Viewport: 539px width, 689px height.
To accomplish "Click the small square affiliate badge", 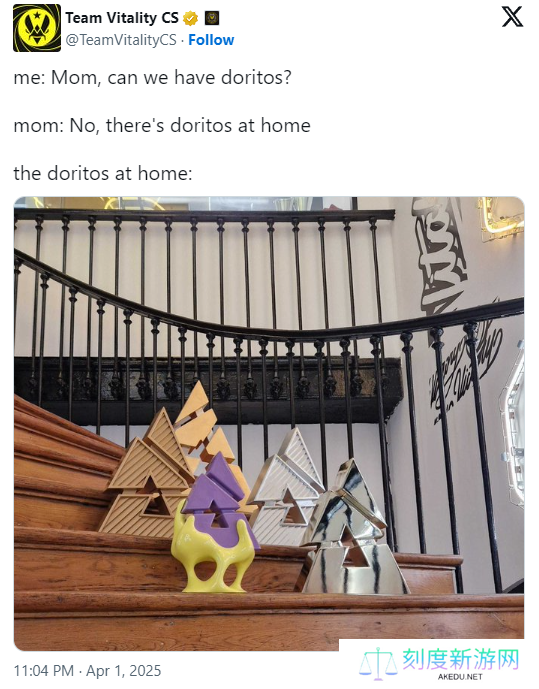I will pyautogui.click(x=212, y=18).
